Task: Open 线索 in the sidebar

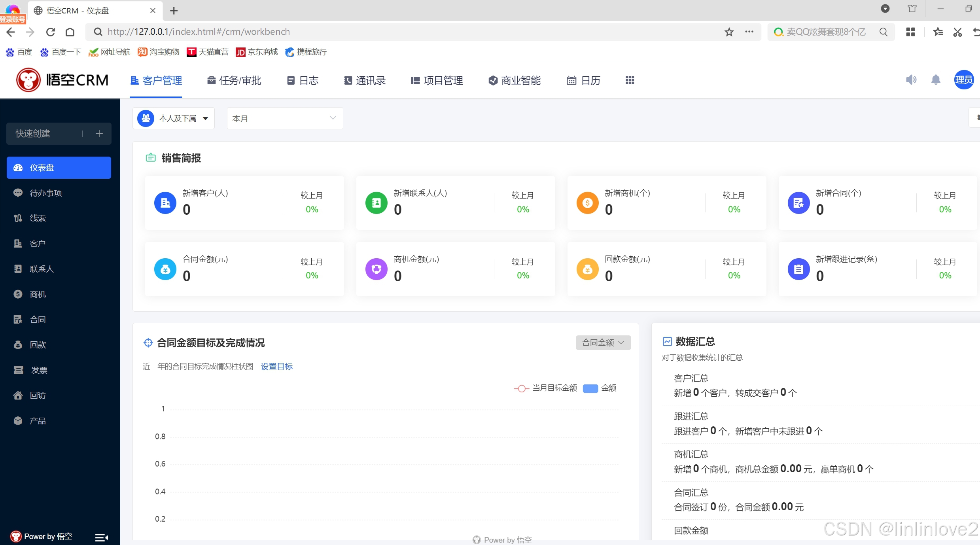Action: [x=38, y=218]
